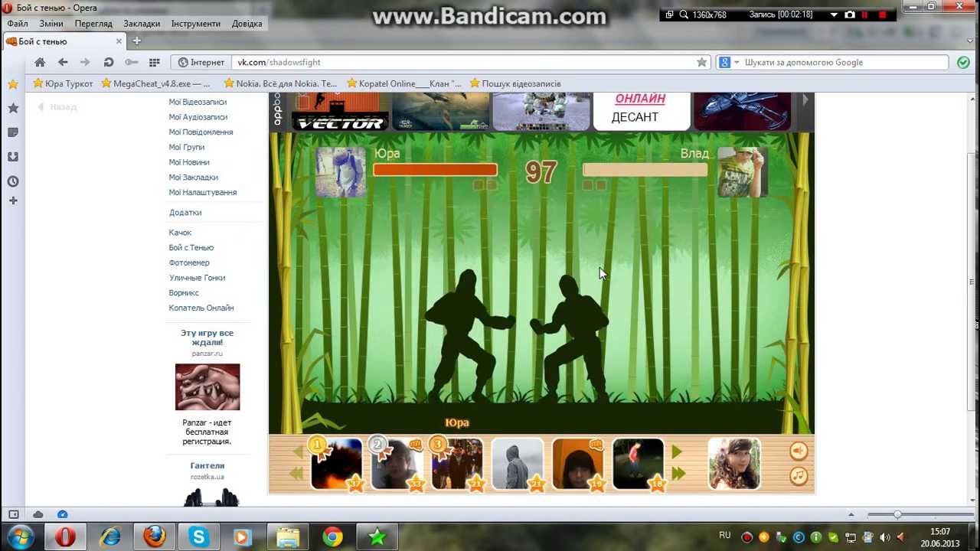The image size is (980, 551).
Task: Add a panel with the sidebar plus
Action: 13,201
